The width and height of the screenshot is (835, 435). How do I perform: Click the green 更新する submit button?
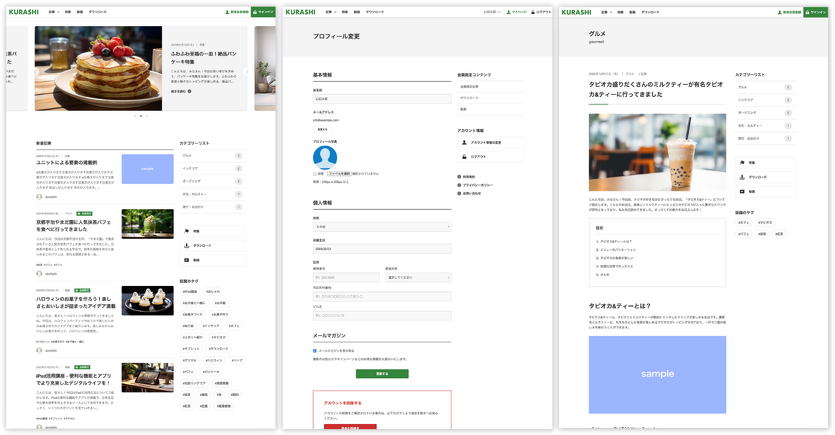click(x=382, y=373)
